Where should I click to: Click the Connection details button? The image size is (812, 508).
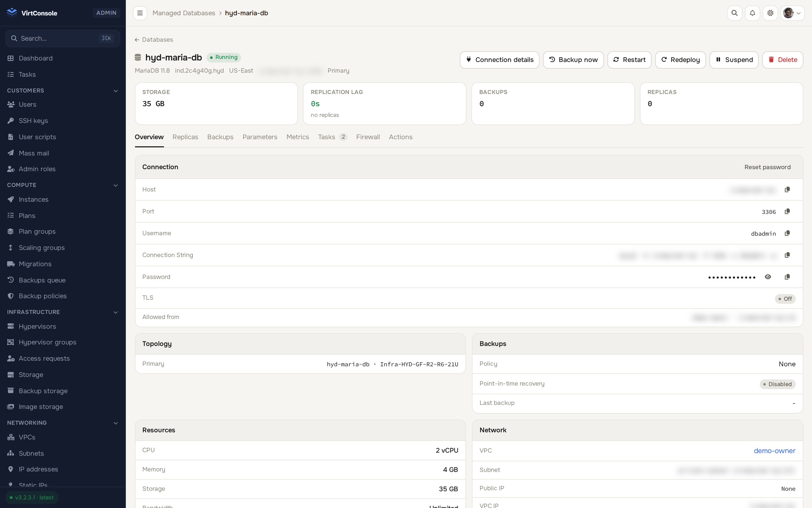(x=499, y=60)
